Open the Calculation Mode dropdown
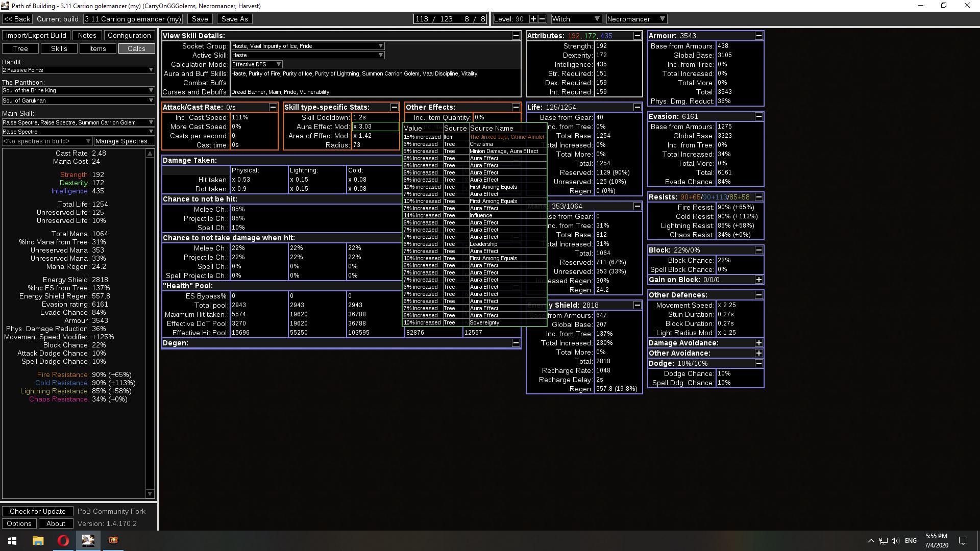This screenshot has height=551, width=980. pos(257,64)
